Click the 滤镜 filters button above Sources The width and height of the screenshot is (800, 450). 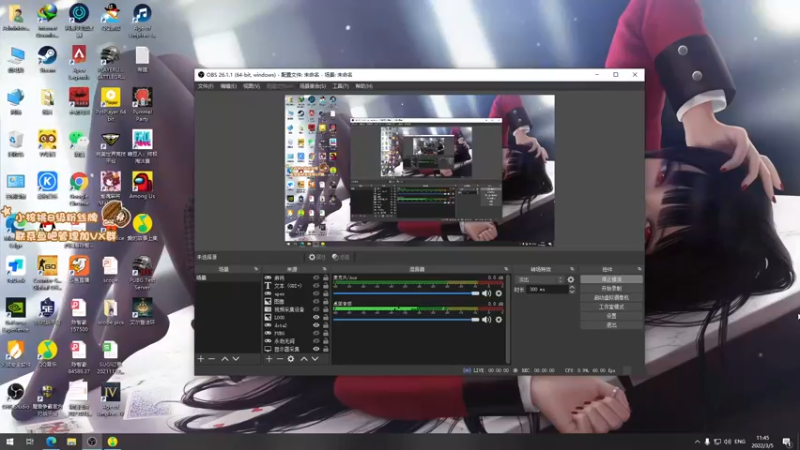coord(341,257)
